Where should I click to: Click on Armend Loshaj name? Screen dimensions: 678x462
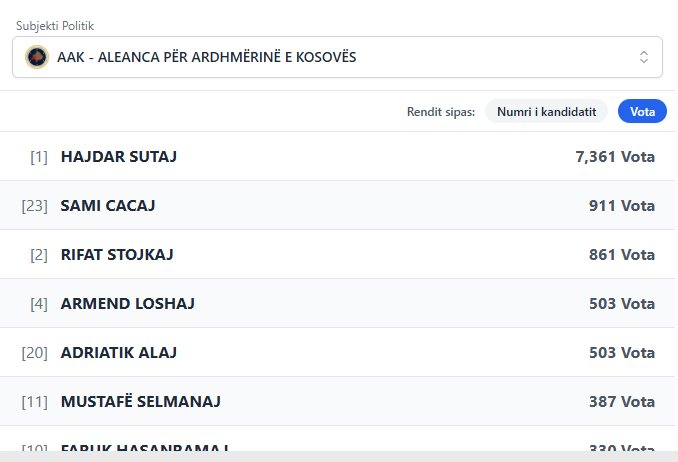pos(128,304)
